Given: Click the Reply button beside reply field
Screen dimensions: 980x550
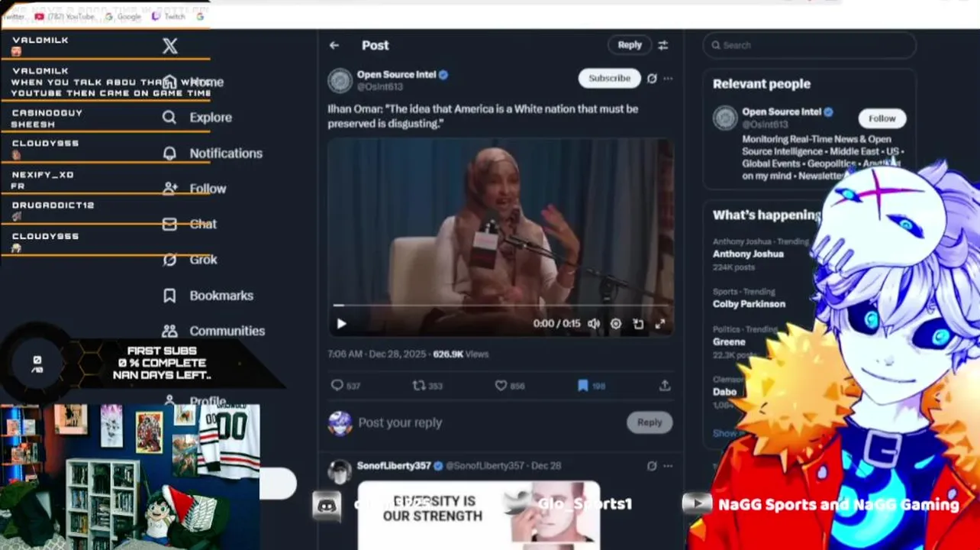Looking at the screenshot, I should point(650,422).
